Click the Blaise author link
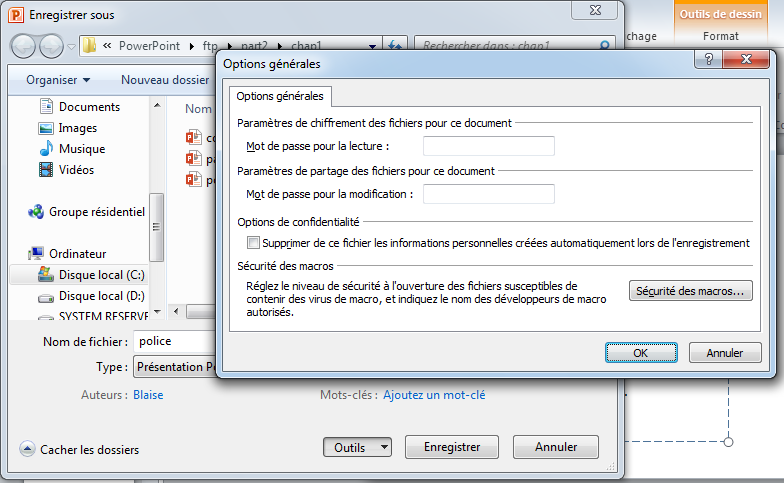 point(148,395)
